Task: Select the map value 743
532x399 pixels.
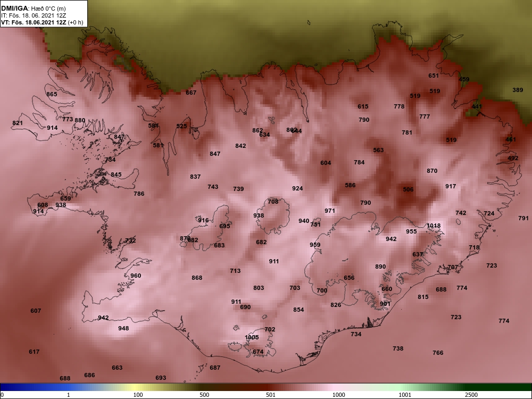Action: coord(213,187)
